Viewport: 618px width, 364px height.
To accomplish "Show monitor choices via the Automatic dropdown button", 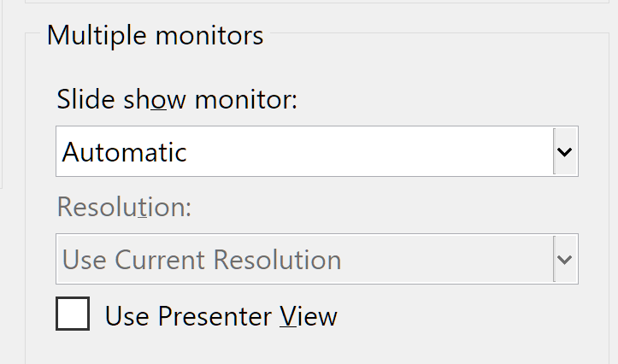I will pyautogui.click(x=565, y=151).
